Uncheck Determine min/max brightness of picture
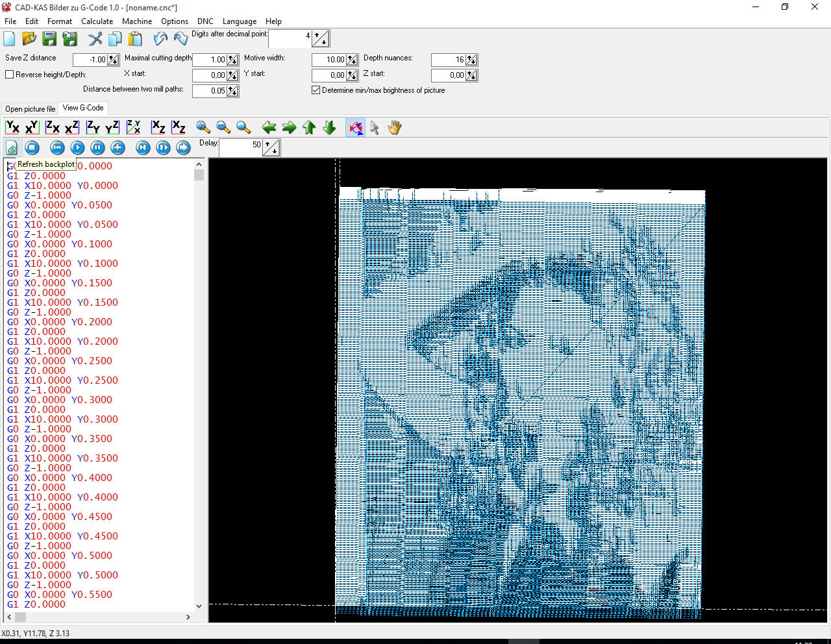 click(316, 90)
